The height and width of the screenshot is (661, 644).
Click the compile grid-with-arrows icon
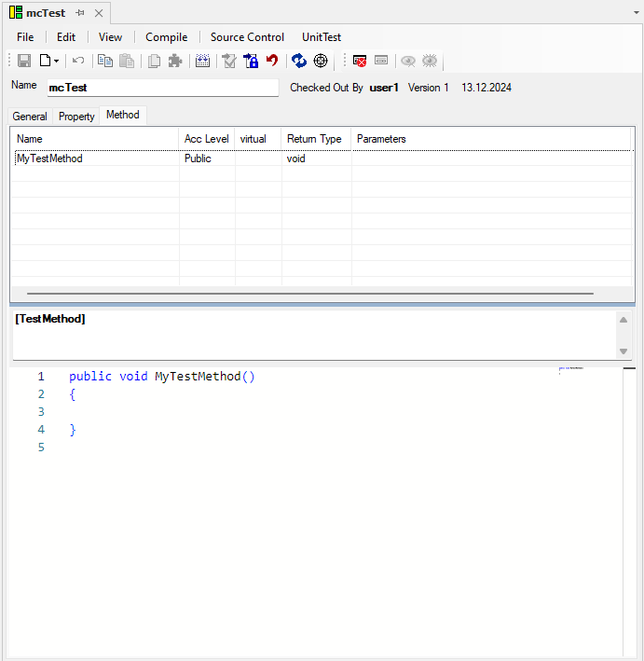[203, 61]
